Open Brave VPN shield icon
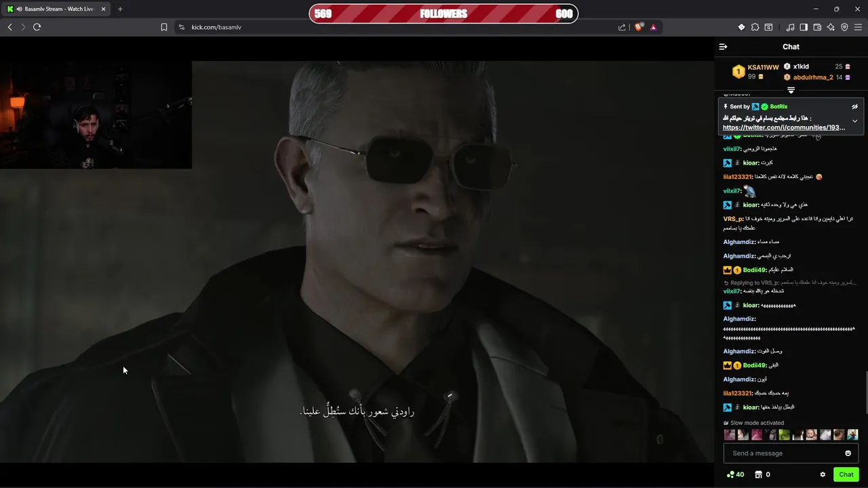This screenshot has width=868, height=488. [x=844, y=27]
